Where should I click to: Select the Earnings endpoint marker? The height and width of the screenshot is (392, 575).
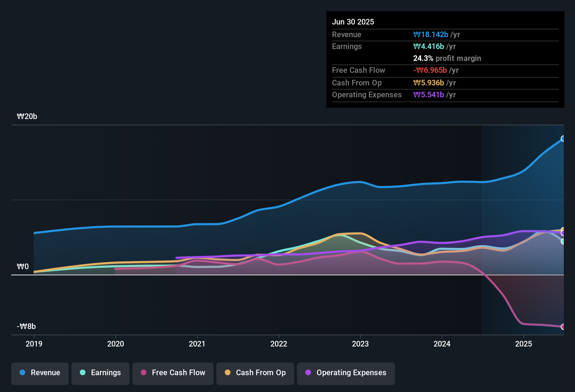(563, 241)
